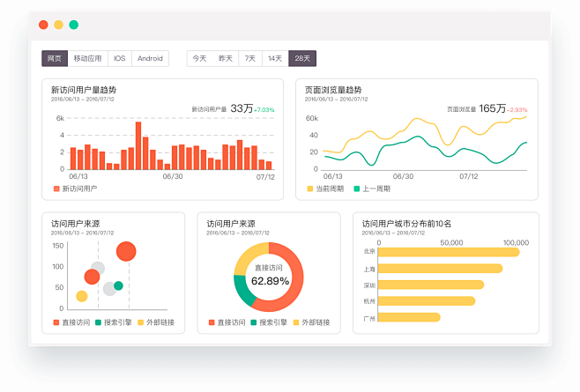Click the 33万 new visitors total
The width and height of the screenshot is (580, 392).
pos(242,108)
